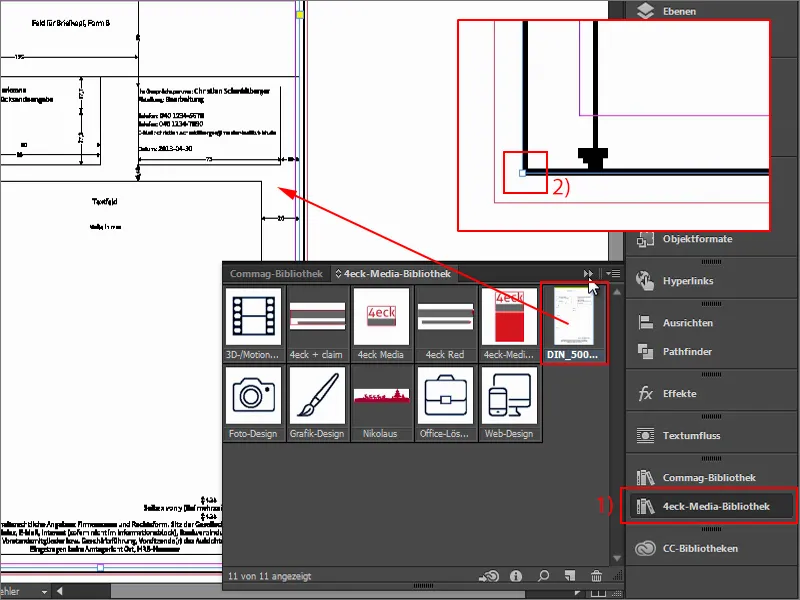Select the 3D-/Motion library item
Image resolution: width=800 pixels, height=600 pixels.
point(254,324)
